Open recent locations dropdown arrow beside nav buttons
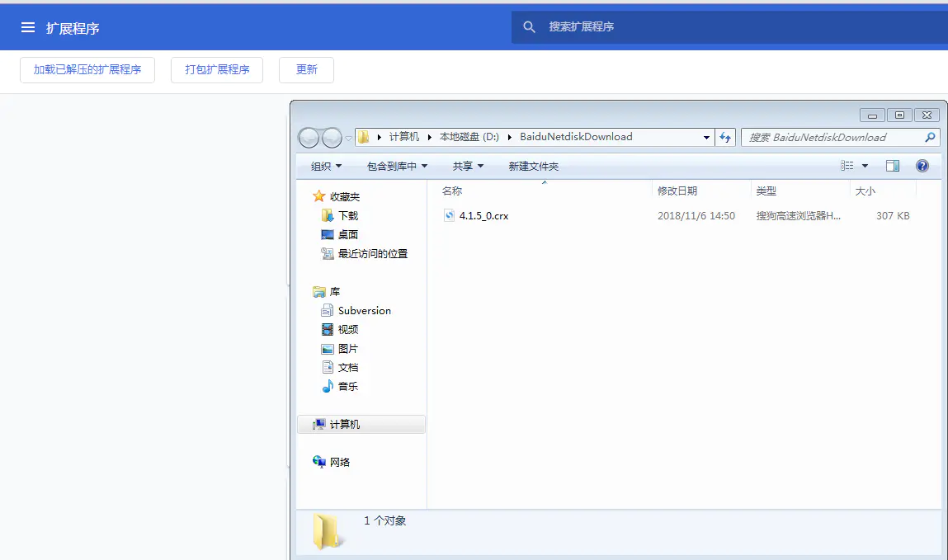The width and height of the screenshot is (948, 560). [349, 139]
